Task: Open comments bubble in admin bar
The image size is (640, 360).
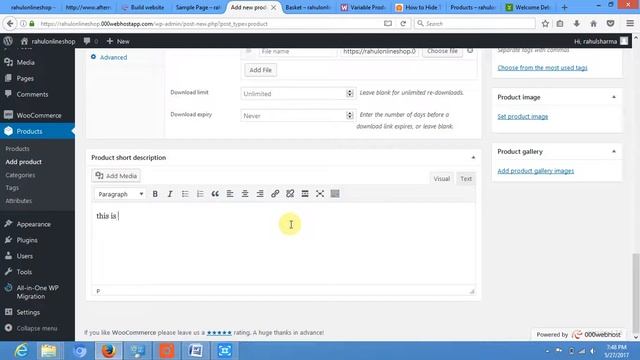Action: [x=90, y=41]
